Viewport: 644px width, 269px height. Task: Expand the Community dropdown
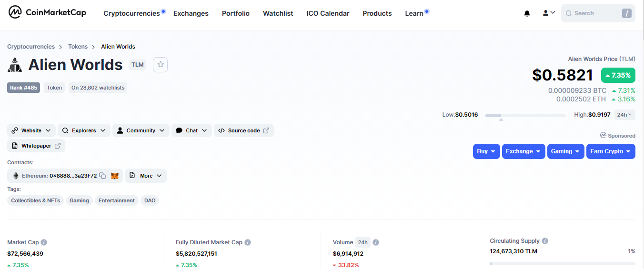coord(141,130)
